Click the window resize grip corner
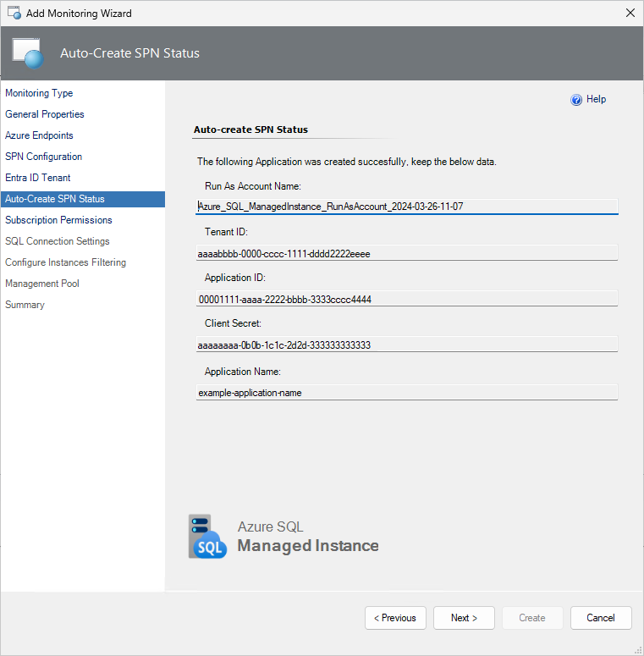 click(638, 650)
